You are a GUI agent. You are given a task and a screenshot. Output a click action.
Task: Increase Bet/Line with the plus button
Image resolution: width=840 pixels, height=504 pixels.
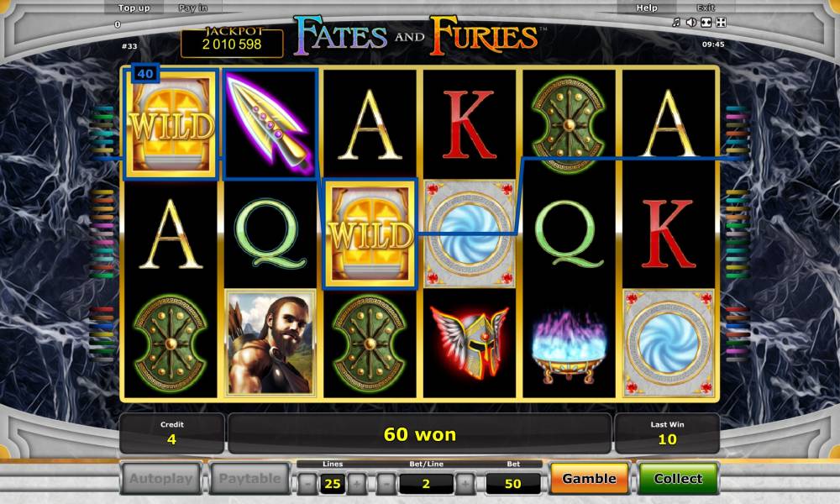click(465, 484)
